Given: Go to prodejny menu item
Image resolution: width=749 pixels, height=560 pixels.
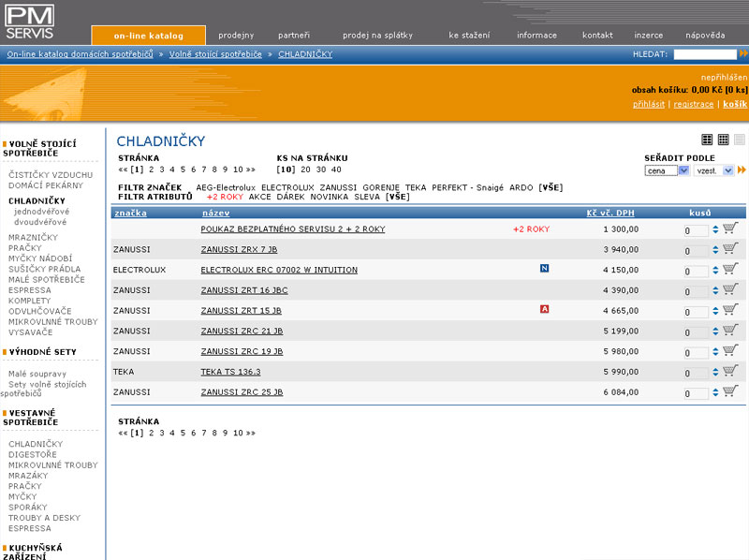Looking at the screenshot, I should click(x=236, y=36).
